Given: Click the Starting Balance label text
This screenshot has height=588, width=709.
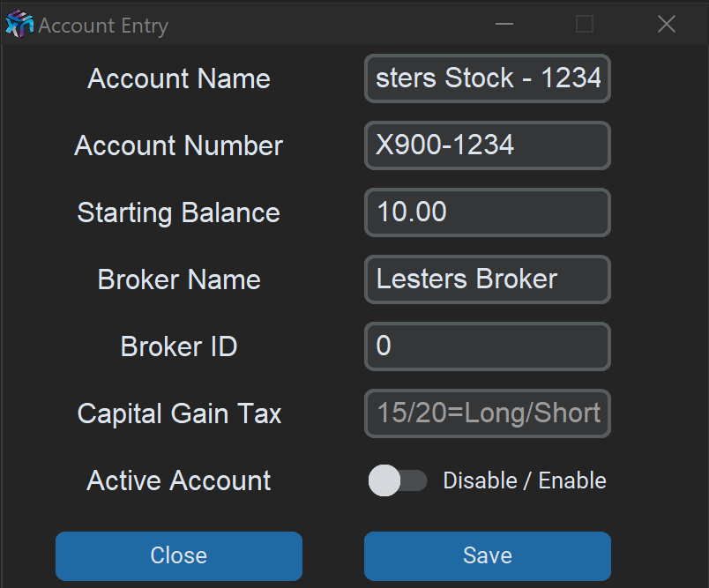Looking at the screenshot, I should tap(179, 212).
